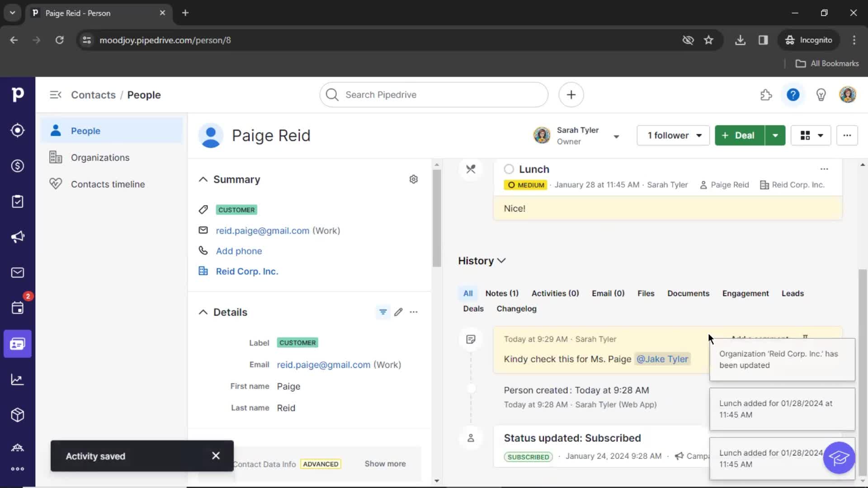Open Activities calendar icon with badge

coord(18,308)
